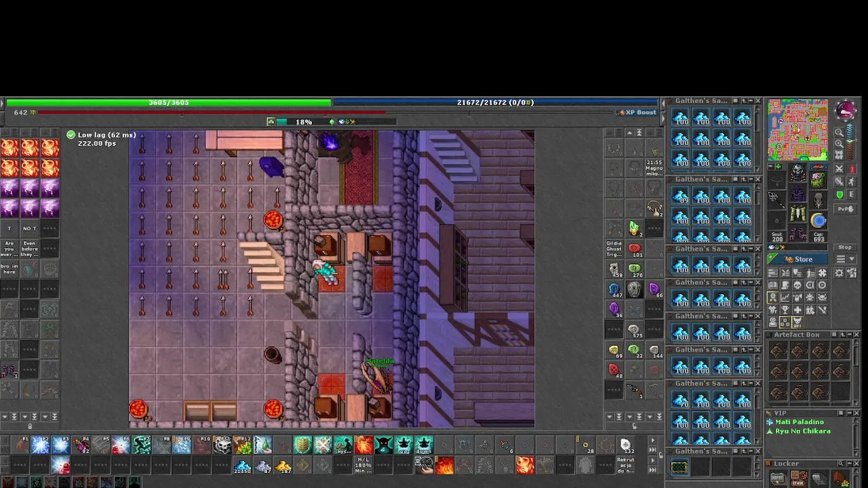The image size is (868, 488).
Task: Minimize the VIP panel
Action: pos(849,413)
